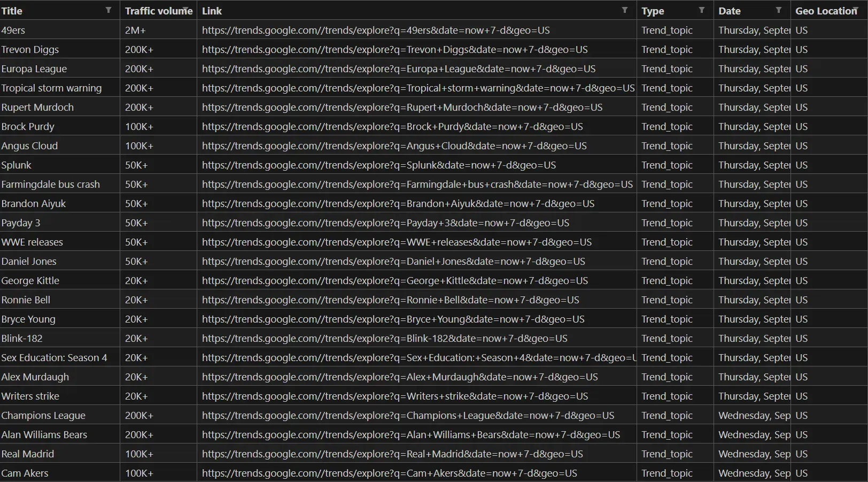This screenshot has height=482, width=868.
Task: Sort by the Title column header
Action: (12, 11)
